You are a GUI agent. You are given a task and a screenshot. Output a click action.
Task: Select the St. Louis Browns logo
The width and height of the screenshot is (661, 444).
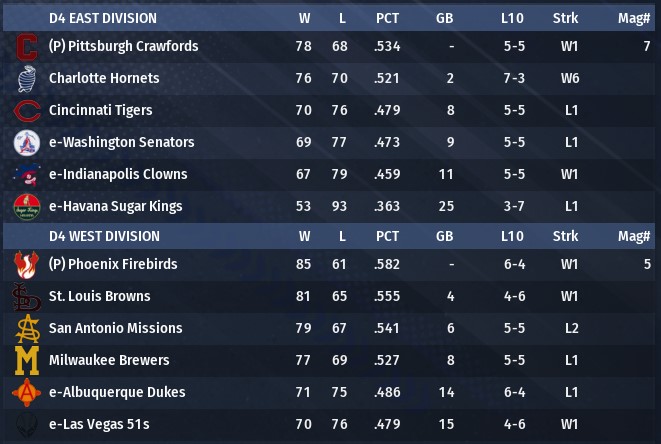click(27, 297)
